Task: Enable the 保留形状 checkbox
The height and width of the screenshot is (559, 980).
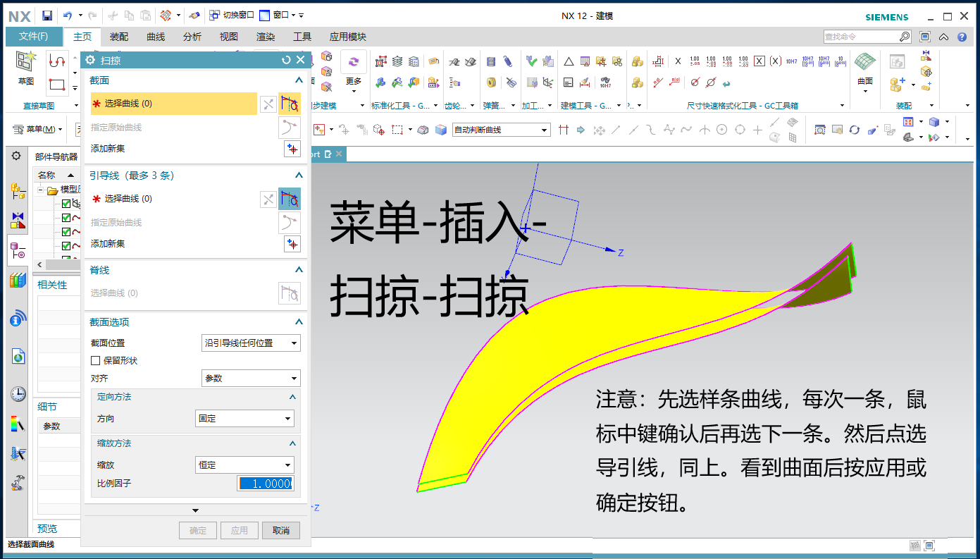Action: (95, 360)
